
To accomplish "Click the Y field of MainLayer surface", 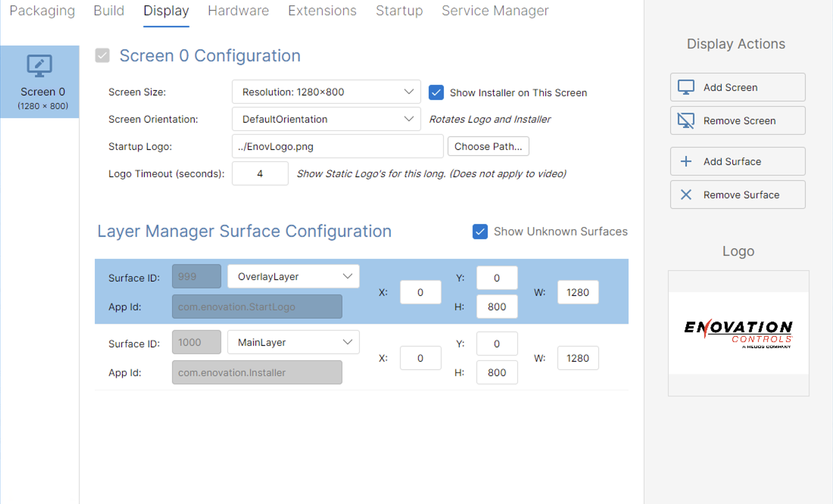I will pyautogui.click(x=497, y=344).
